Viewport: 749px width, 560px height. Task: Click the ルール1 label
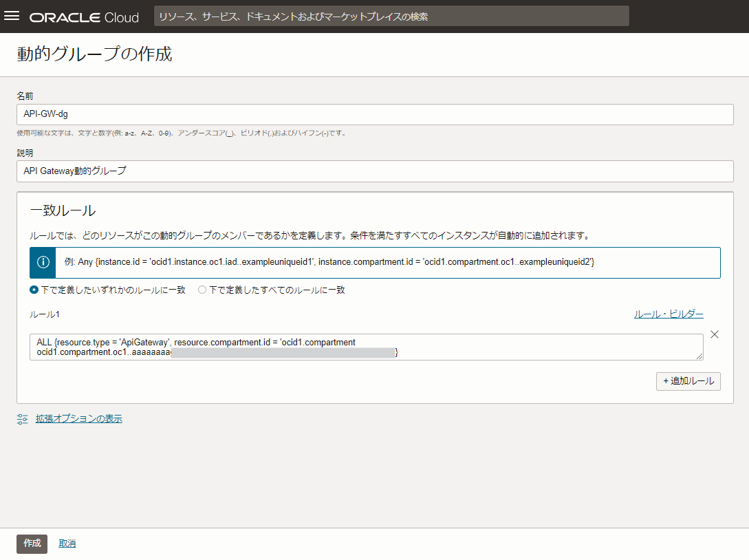45,314
